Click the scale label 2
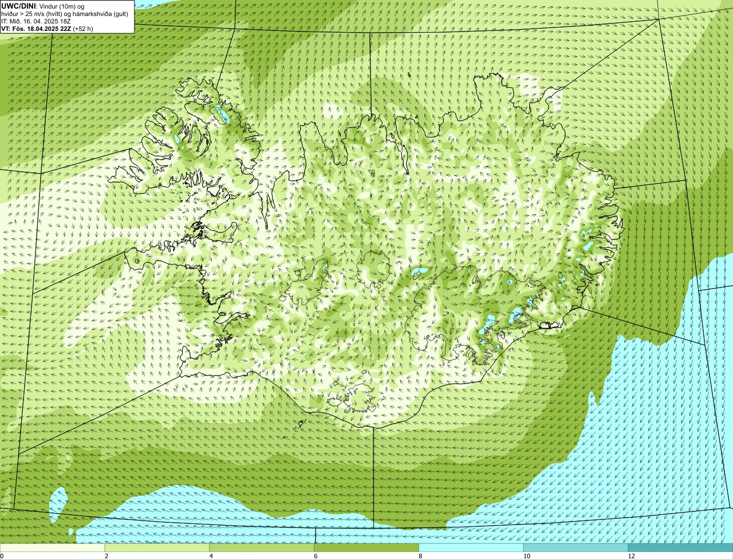Image resolution: width=733 pixels, height=560 pixels. click(x=106, y=556)
